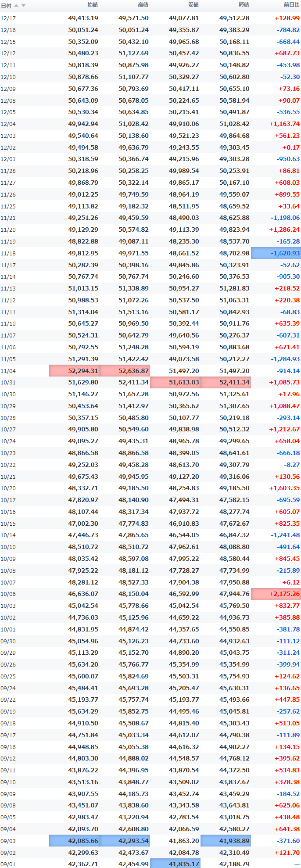Click the -784.82 change for 12/16
This screenshot has height=868, width=301.
click(x=288, y=30)
